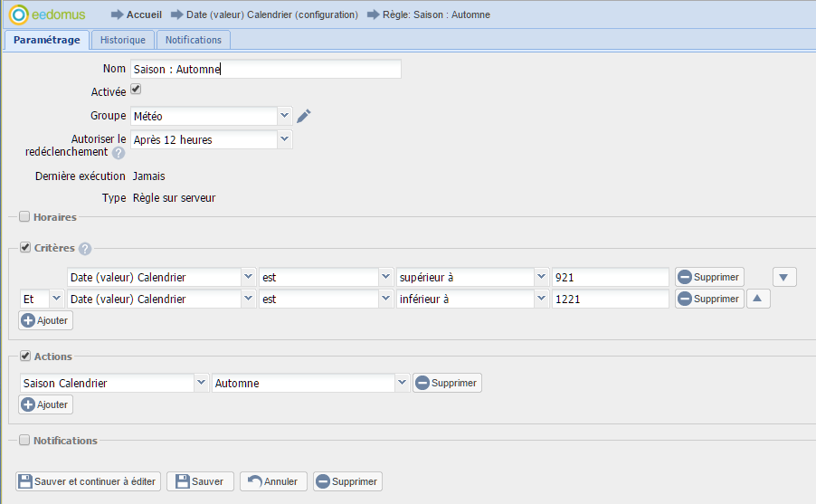
Task: Go to Accueil breadcrumb link
Action: coord(144,14)
